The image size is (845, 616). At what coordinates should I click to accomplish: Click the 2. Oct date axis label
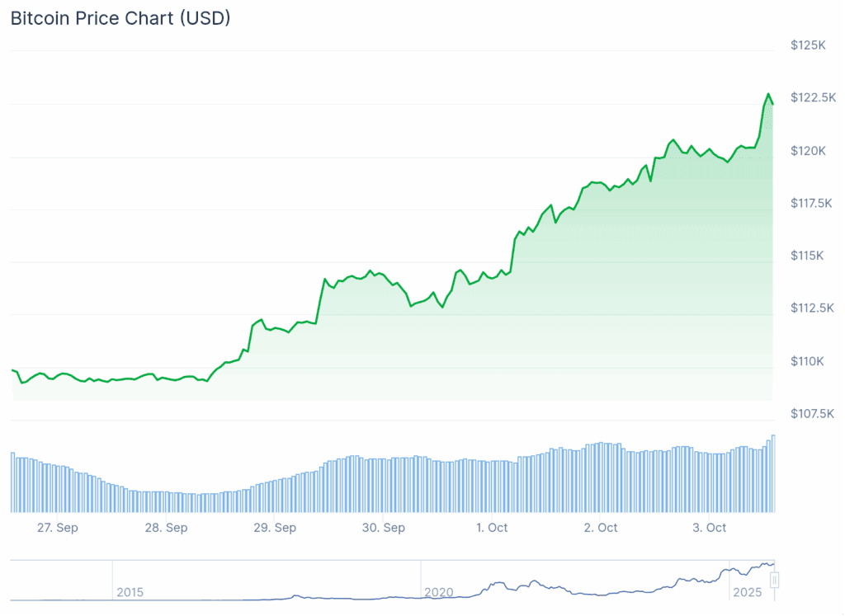tap(601, 528)
